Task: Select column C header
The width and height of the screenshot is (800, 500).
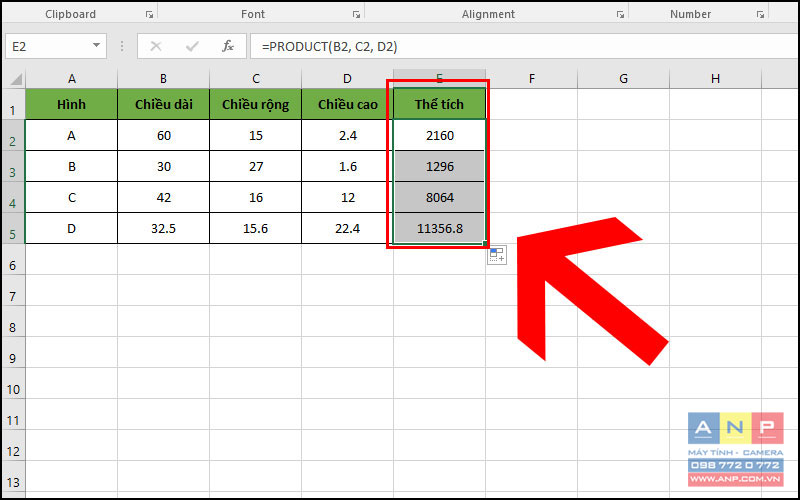Action: [x=256, y=79]
